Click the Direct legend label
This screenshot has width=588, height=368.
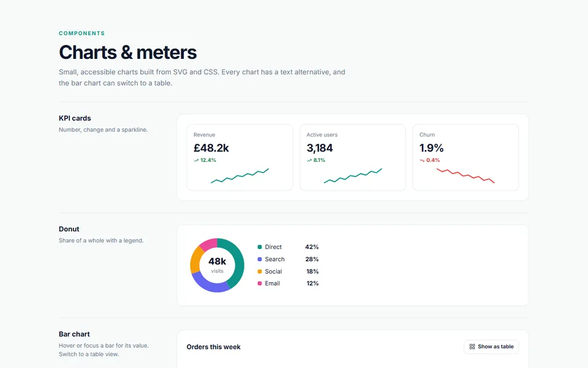pos(273,247)
